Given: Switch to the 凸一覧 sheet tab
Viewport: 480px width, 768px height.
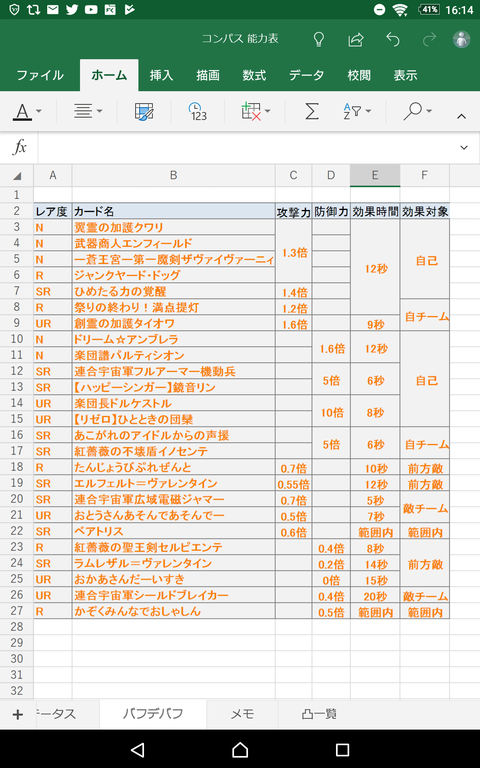Looking at the screenshot, I should coord(319,714).
